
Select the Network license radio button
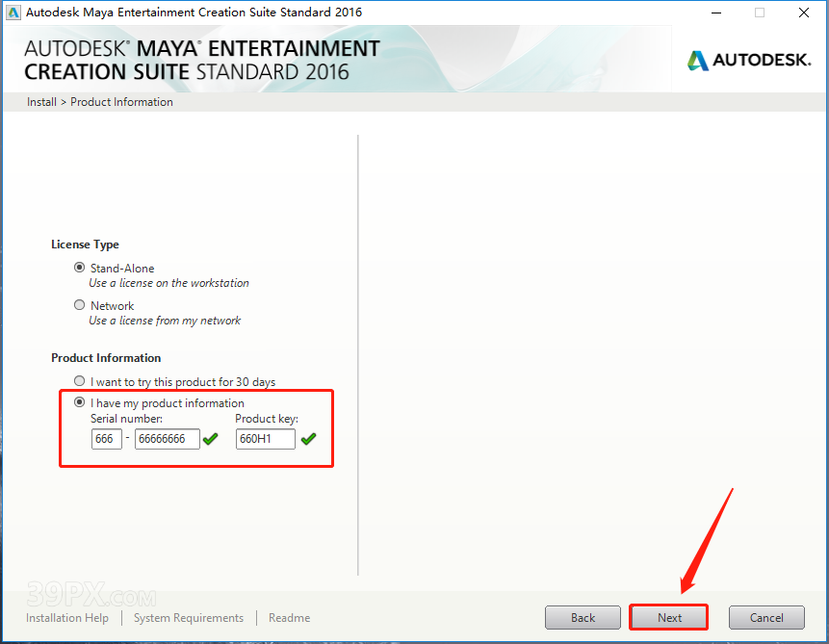click(79, 305)
